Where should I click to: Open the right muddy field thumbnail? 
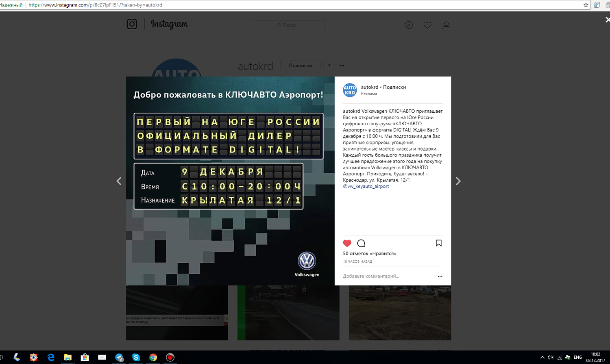(400, 313)
